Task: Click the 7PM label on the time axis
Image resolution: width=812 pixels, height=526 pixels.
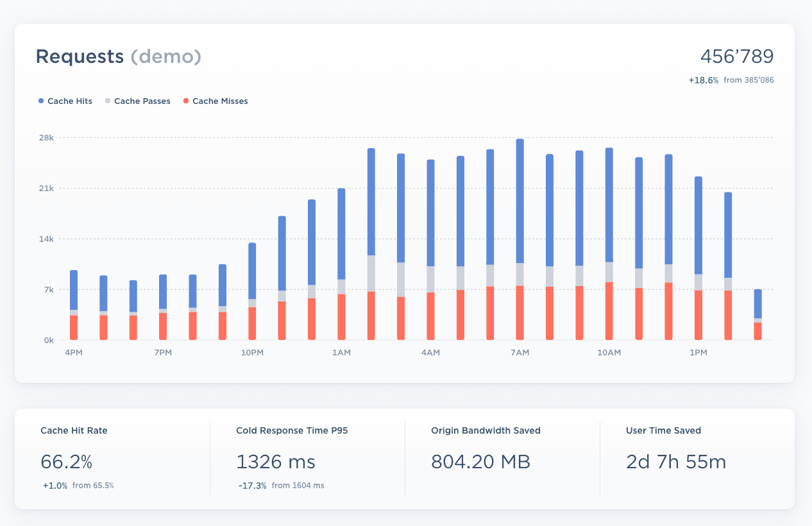Action: [163, 353]
